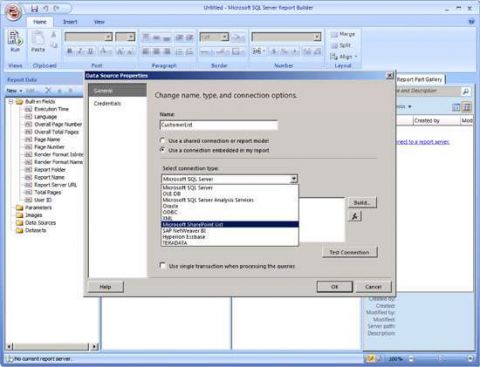
Task: Click the Report Data horizontal scrollbar
Action: pos(53,347)
